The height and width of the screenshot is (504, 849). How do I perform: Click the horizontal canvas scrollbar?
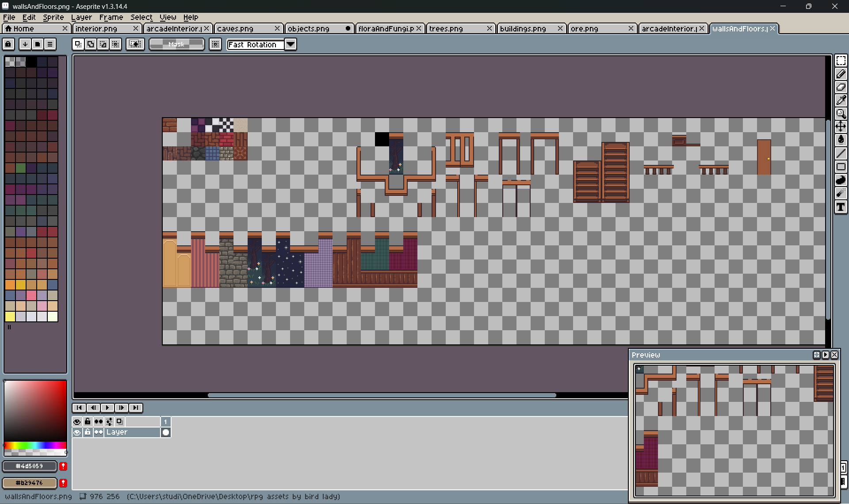pos(381,395)
